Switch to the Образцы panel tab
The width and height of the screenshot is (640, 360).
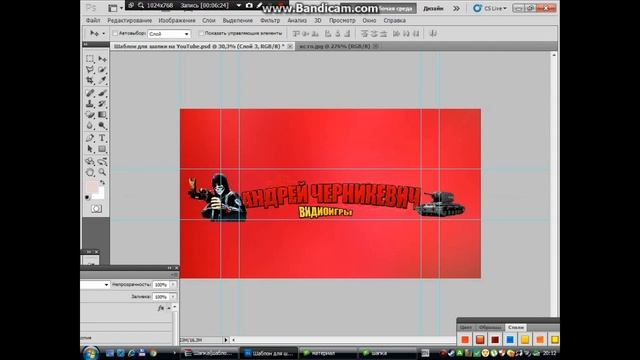click(490, 327)
